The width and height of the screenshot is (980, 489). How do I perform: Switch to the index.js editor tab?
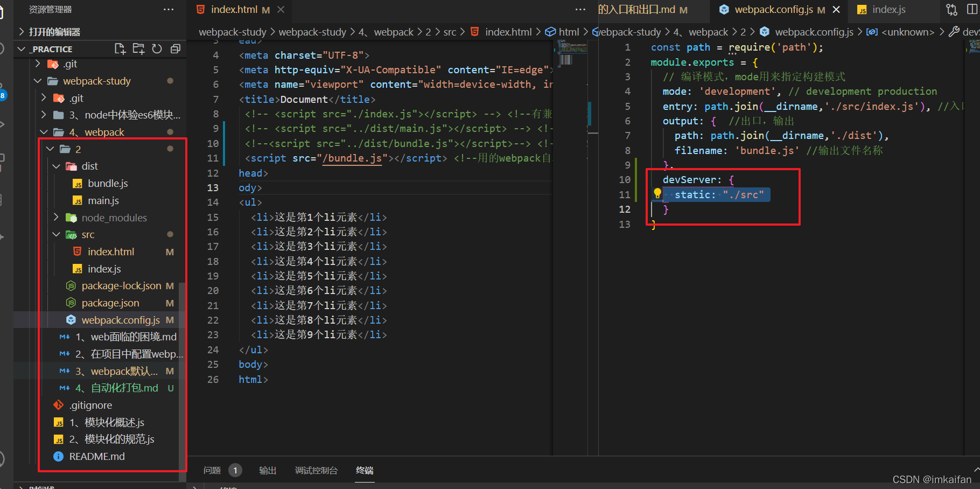pyautogui.click(x=888, y=10)
